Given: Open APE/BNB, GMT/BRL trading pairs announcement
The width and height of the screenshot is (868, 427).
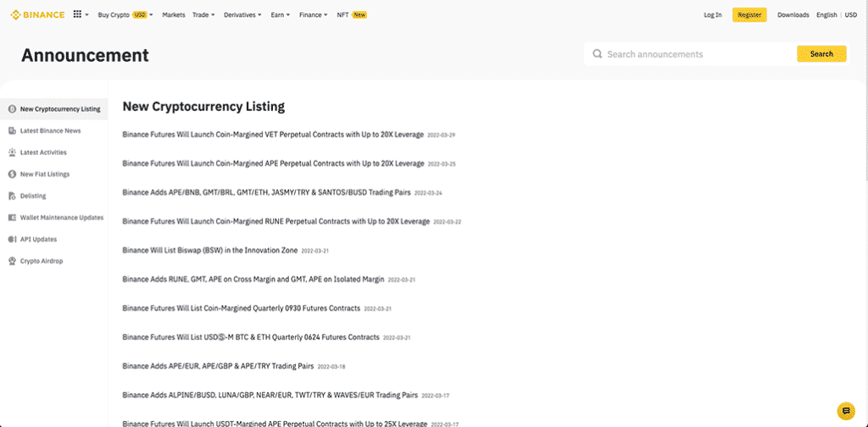Looking at the screenshot, I should (266, 192).
